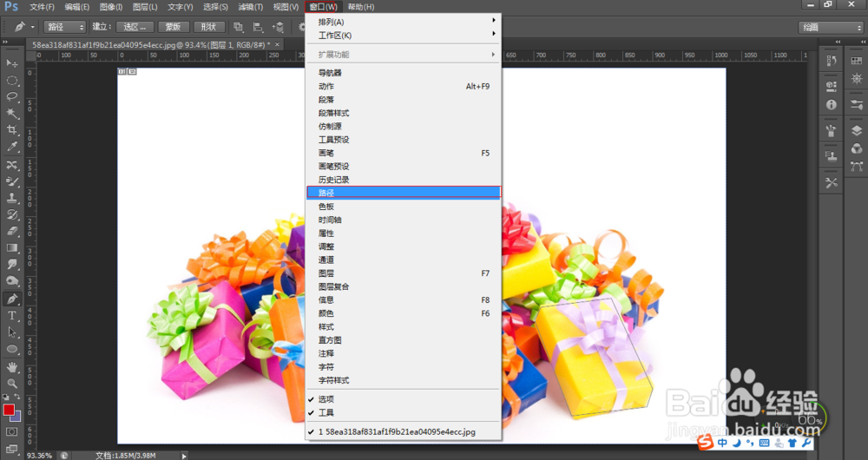Viewport: 868px width, 460px height.
Task: Click the 选区... button
Action: pyautogui.click(x=135, y=27)
